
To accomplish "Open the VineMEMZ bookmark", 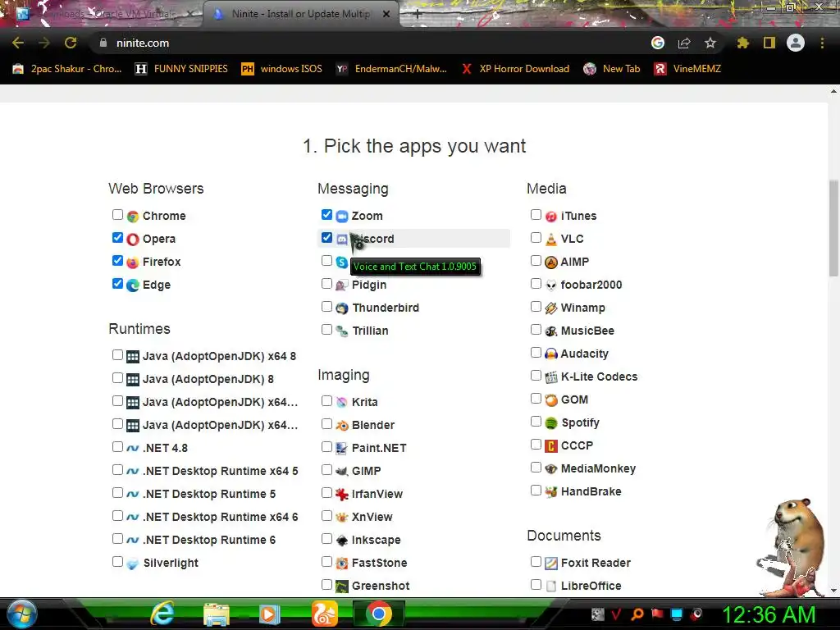I will (687, 69).
